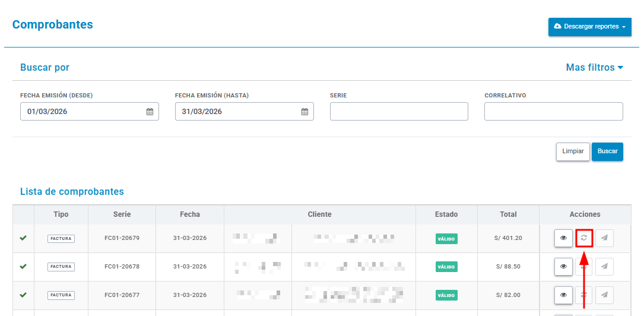Click the Estado column header
This screenshot has width=644, height=316.
coord(446,214)
